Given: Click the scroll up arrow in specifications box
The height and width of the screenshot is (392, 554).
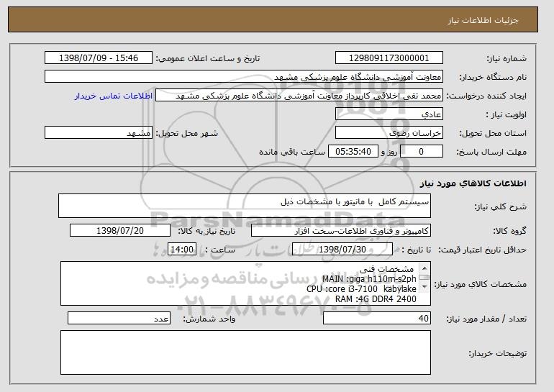Looking at the screenshot, I should pos(424,268).
